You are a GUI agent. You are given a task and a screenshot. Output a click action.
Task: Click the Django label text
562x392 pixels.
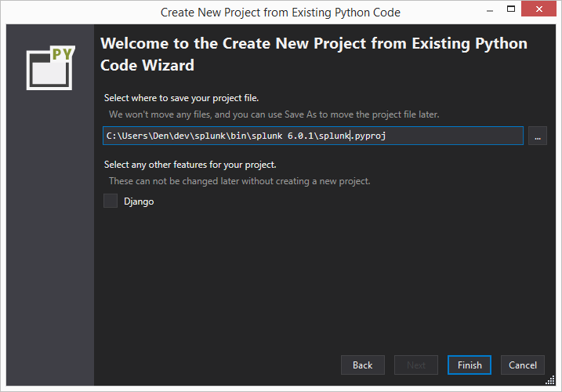pyautogui.click(x=139, y=201)
